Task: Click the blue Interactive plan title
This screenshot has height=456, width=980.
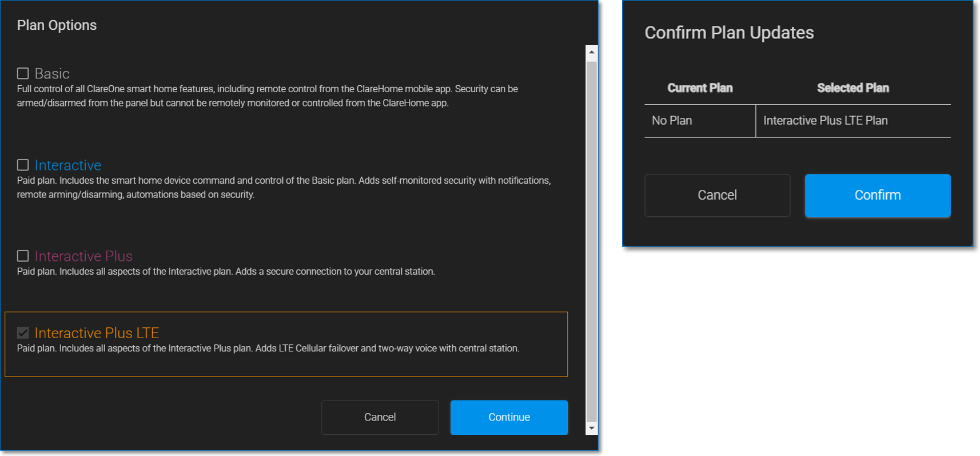Action: click(68, 165)
